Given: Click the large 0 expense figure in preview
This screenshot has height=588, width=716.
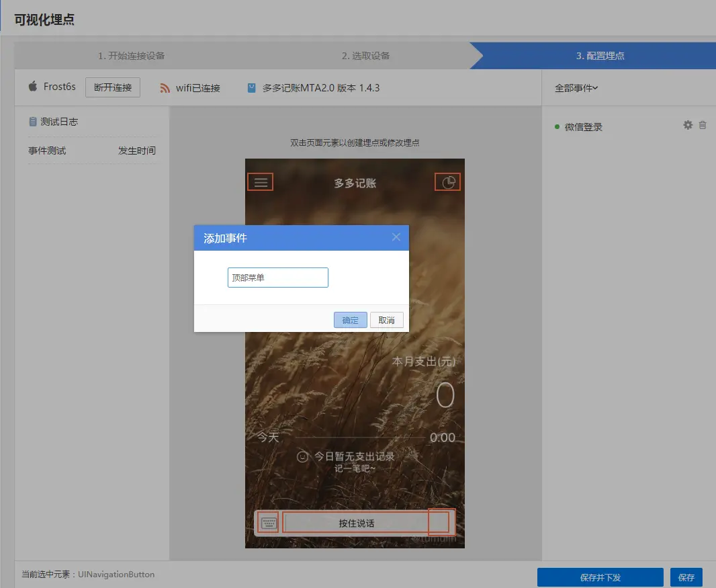Looking at the screenshot, I should pyautogui.click(x=445, y=394).
